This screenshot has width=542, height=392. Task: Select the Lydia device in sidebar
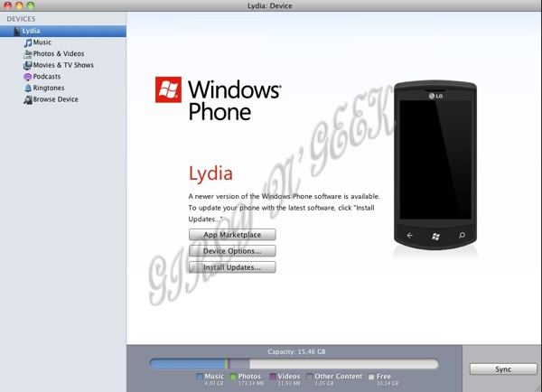pos(63,31)
